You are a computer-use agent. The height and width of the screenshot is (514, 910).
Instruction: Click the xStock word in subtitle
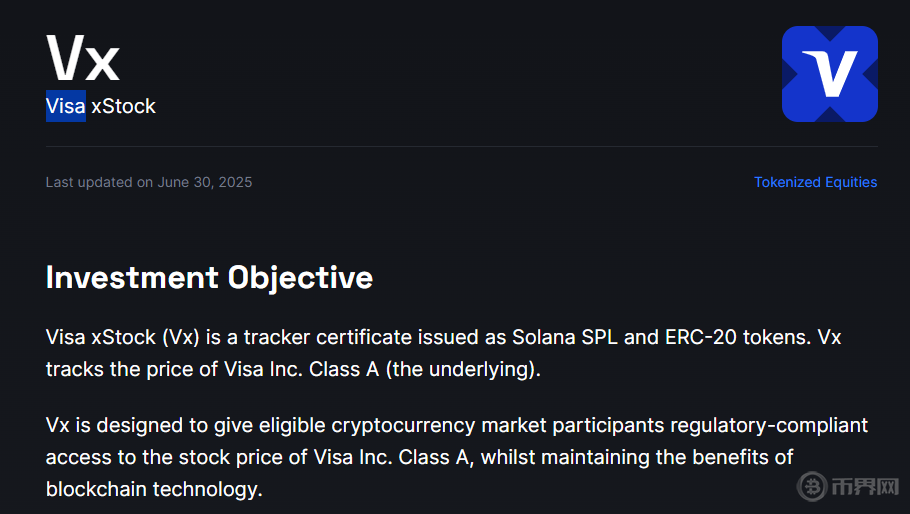(123, 106)
